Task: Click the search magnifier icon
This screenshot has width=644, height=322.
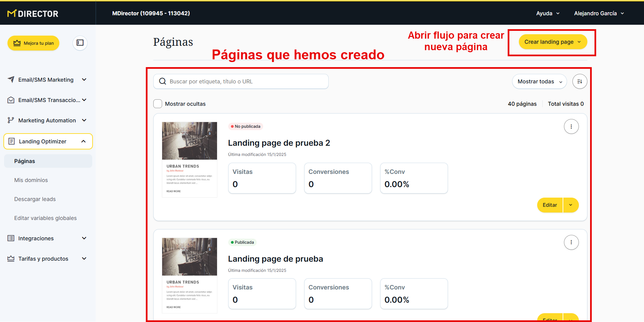Action: pos(163,81)
